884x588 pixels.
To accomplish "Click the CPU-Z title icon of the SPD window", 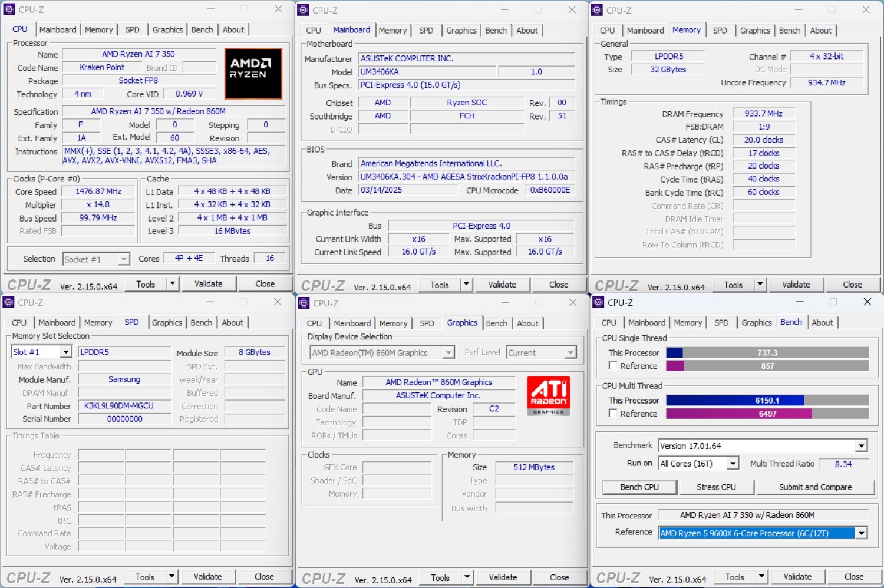I will click(x=9, y=302).
